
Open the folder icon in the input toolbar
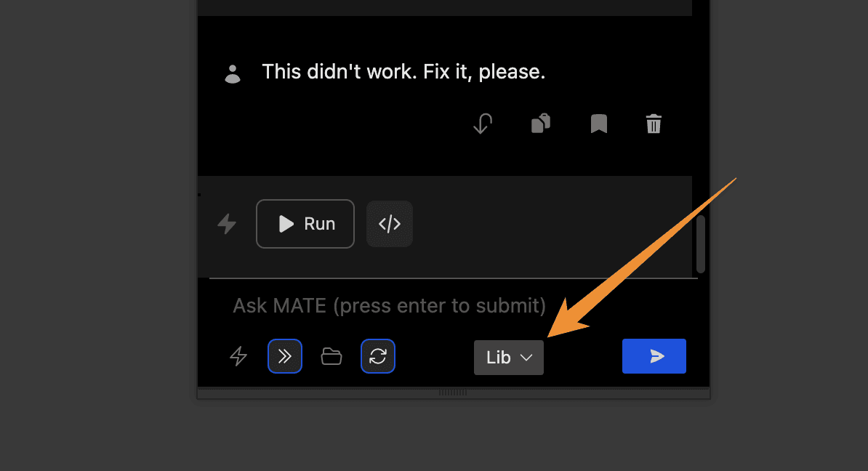[331, 356]
